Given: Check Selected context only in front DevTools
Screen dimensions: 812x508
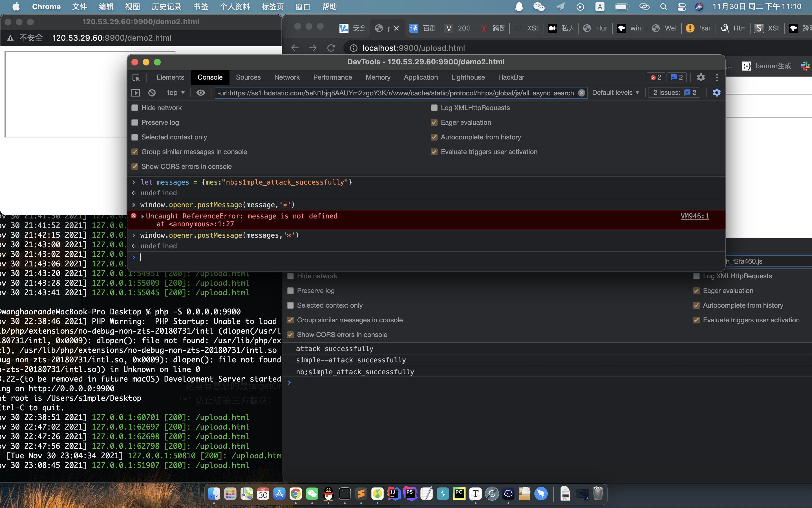Looking at the screenshot, I should (135, 137).
